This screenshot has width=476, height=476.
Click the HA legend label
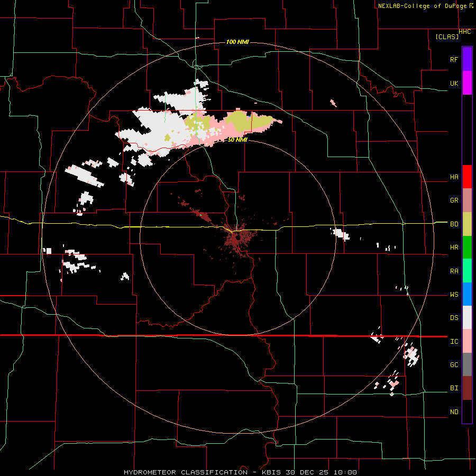(x=454, y=177)
